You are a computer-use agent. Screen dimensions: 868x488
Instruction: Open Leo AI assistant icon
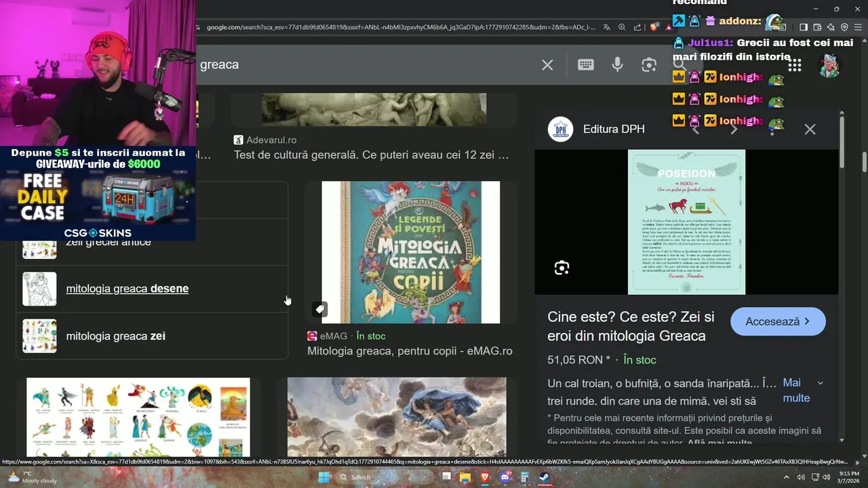pyautogui.click(x=831, y=27)
